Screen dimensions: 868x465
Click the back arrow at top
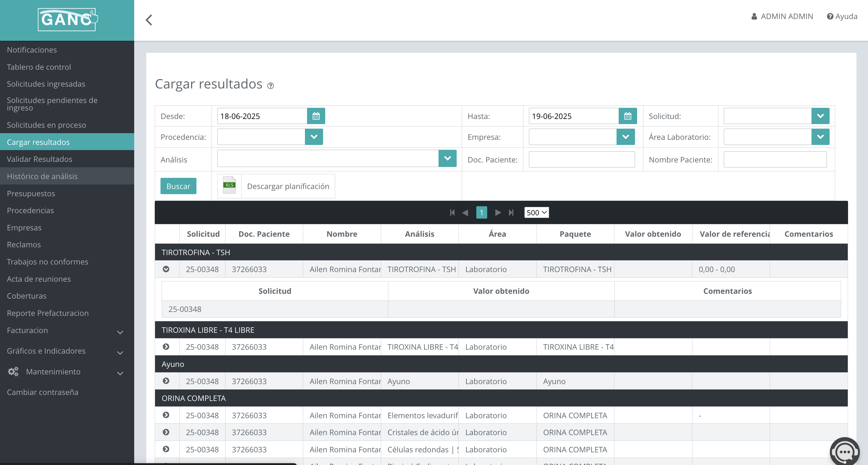point(149,20)
